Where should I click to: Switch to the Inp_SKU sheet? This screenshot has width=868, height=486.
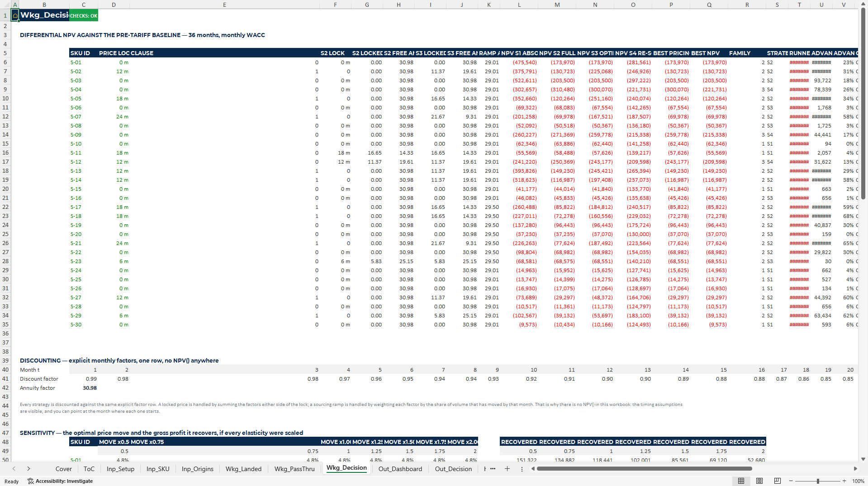point(158,469)
